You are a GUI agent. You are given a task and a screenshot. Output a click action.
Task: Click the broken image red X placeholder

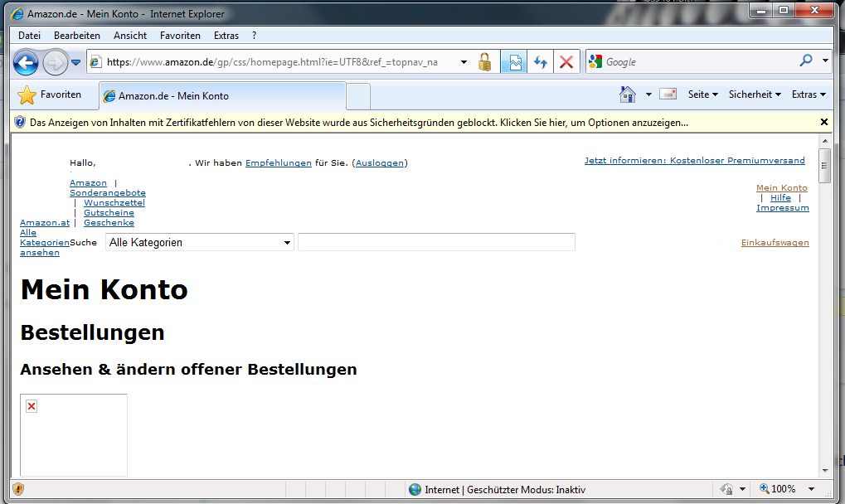[32, 406]
